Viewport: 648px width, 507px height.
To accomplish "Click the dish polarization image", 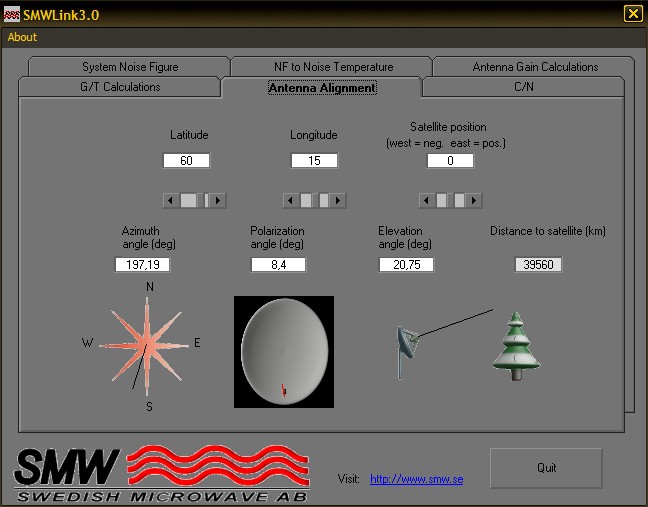I will pos(284,352).
